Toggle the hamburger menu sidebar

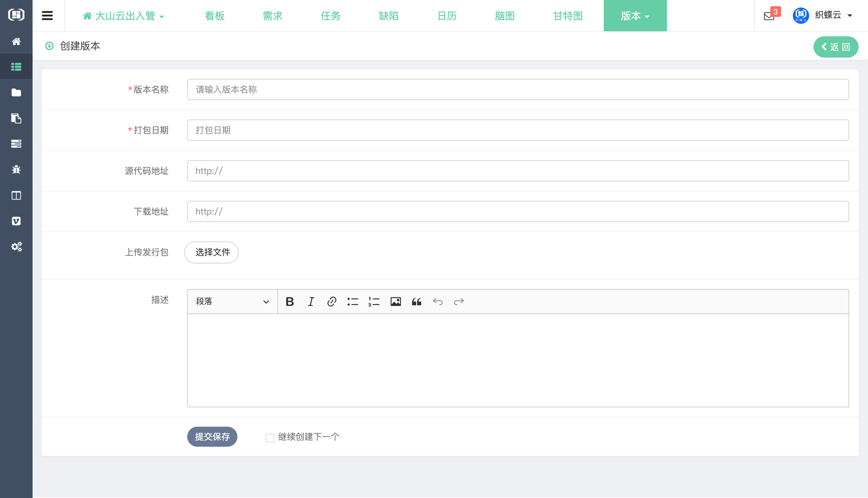(x=47, y=16)
